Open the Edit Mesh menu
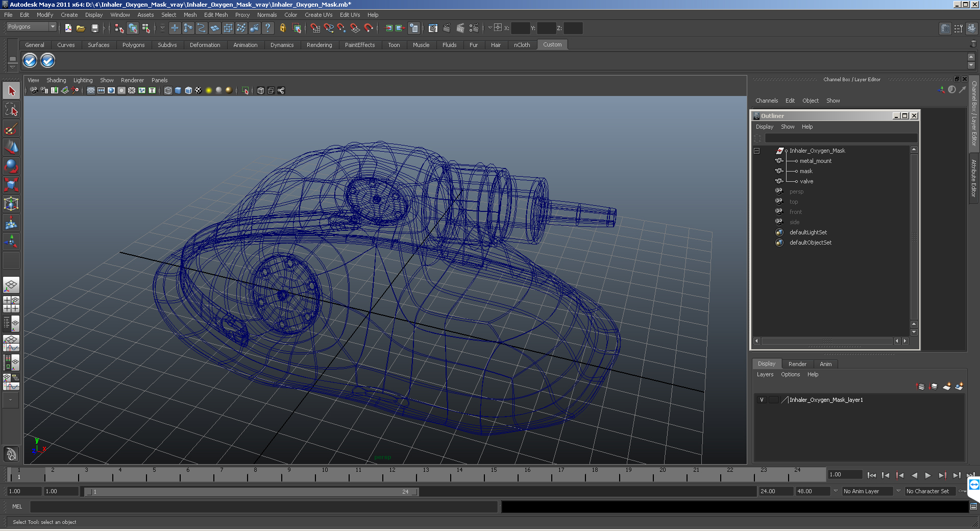 pyautogui.click(x=216, y=15)
